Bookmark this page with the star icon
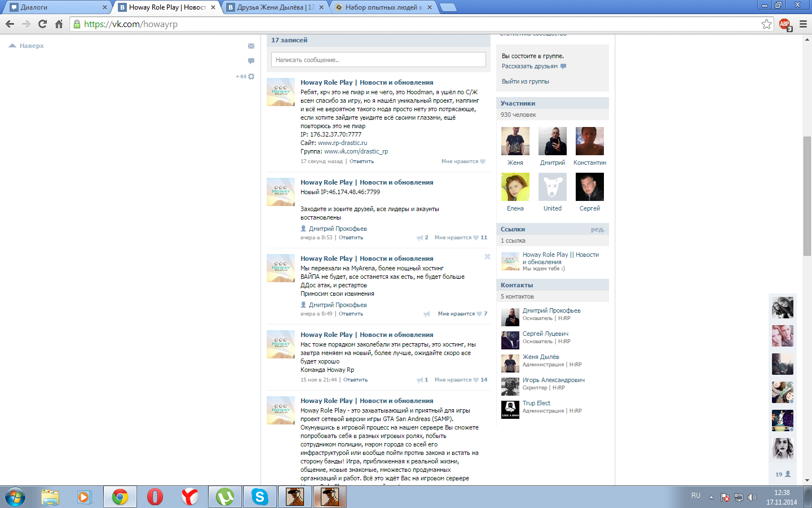Viewport: 812px width, 508px height. (x=766, y=24)
